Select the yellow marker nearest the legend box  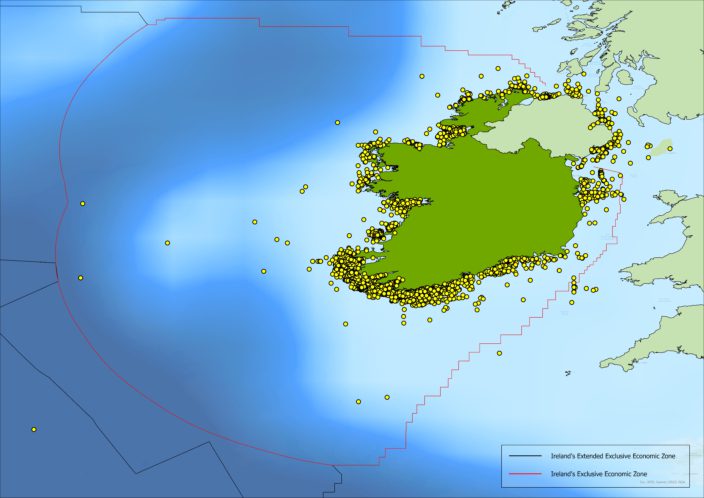[499, 353]
